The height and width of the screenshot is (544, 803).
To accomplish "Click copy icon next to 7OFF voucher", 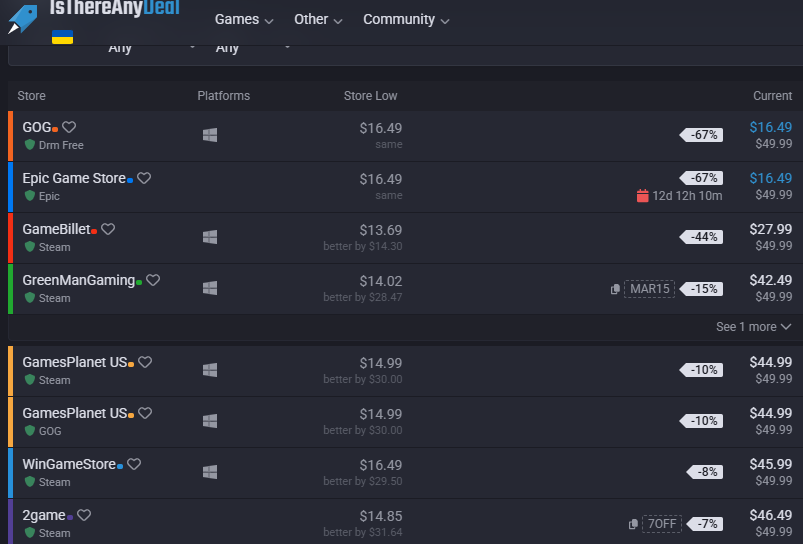I will point(633,524).
